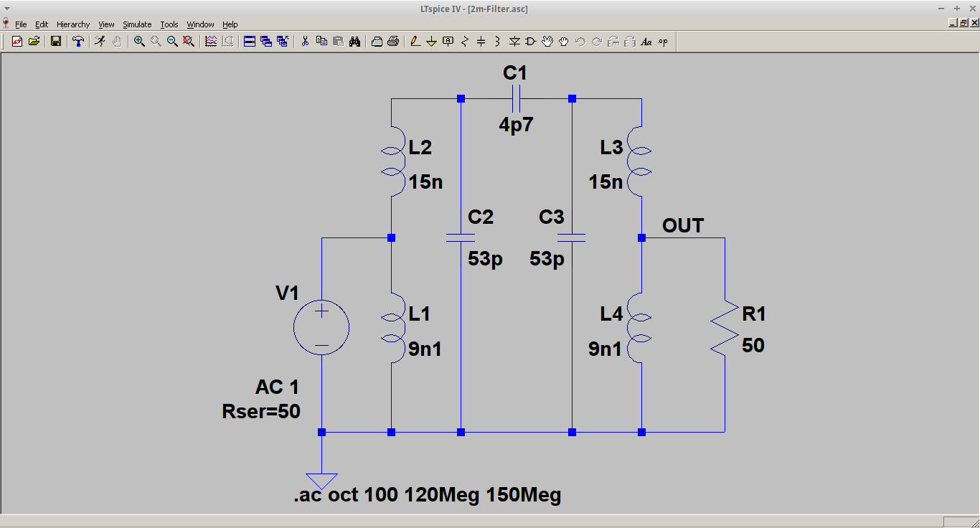Select the Inductor tool in toolbar
Screen dimensions: 980x528
(x=497, y=42)
